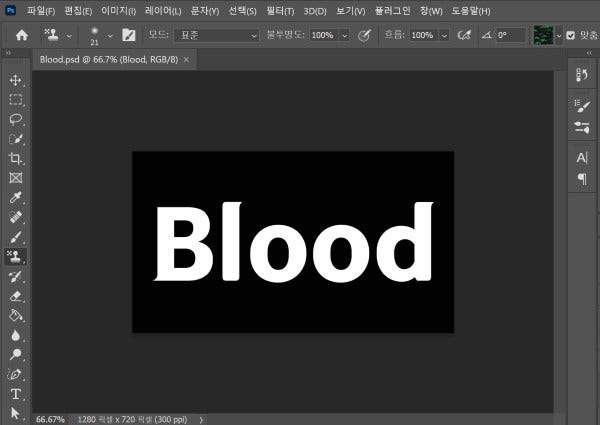
Task: Open the 레이어(L) menu
Action: 163,11
